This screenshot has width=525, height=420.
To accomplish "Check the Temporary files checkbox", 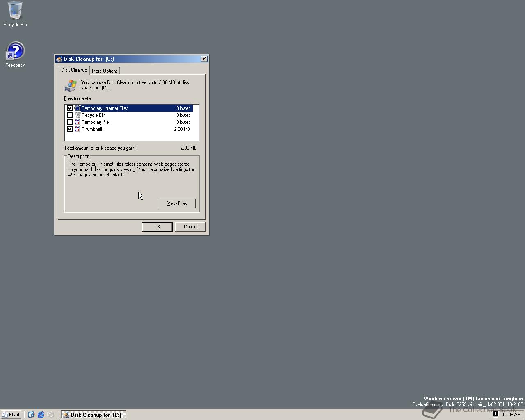I will pos(70,122).
